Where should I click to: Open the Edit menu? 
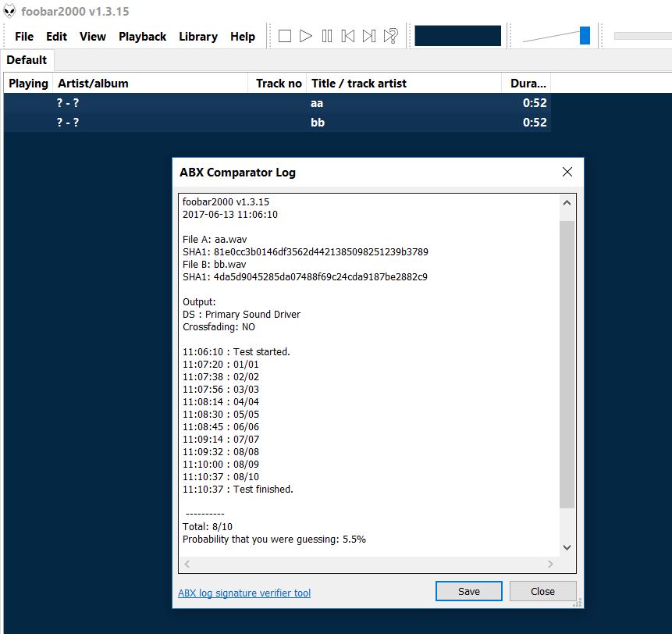[x=56, y=37]
